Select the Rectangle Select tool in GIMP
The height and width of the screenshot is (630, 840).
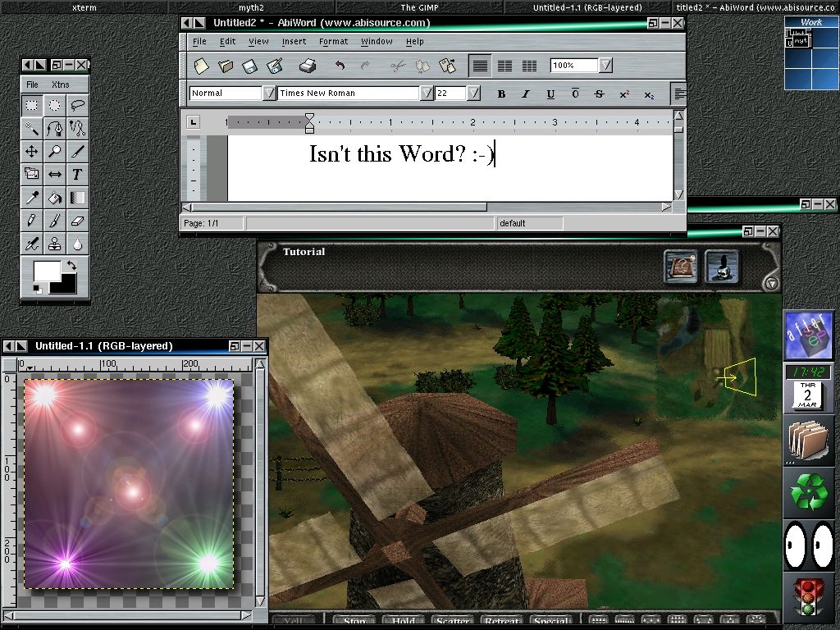pos(31,105)
